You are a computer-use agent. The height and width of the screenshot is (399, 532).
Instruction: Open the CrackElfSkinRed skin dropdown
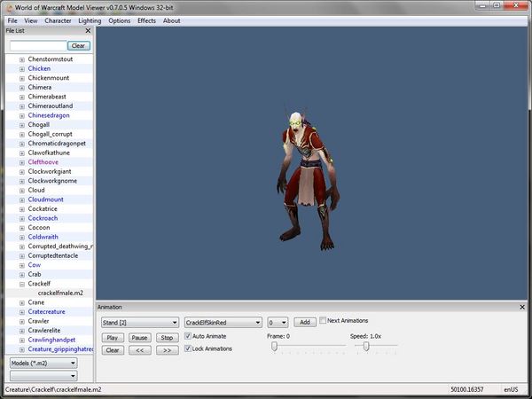(222, 323)
